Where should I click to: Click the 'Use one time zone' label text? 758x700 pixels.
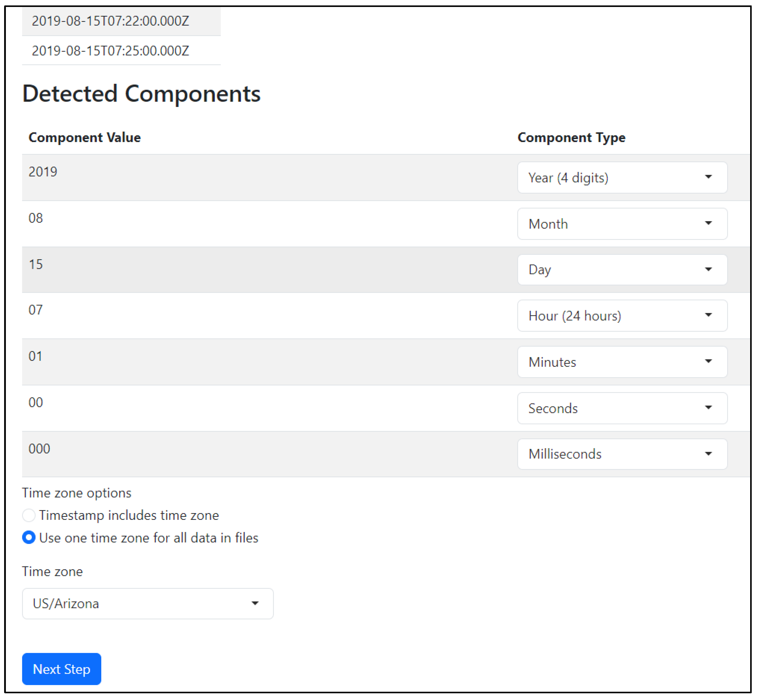[x=148, y=538]
